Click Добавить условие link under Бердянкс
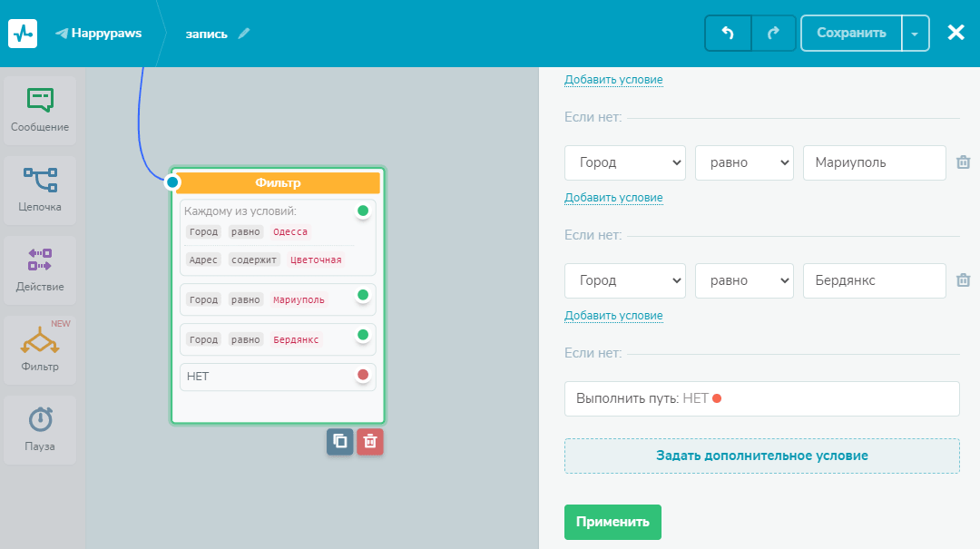This screenshot has width=980, height=549. [x=613, y=316]
